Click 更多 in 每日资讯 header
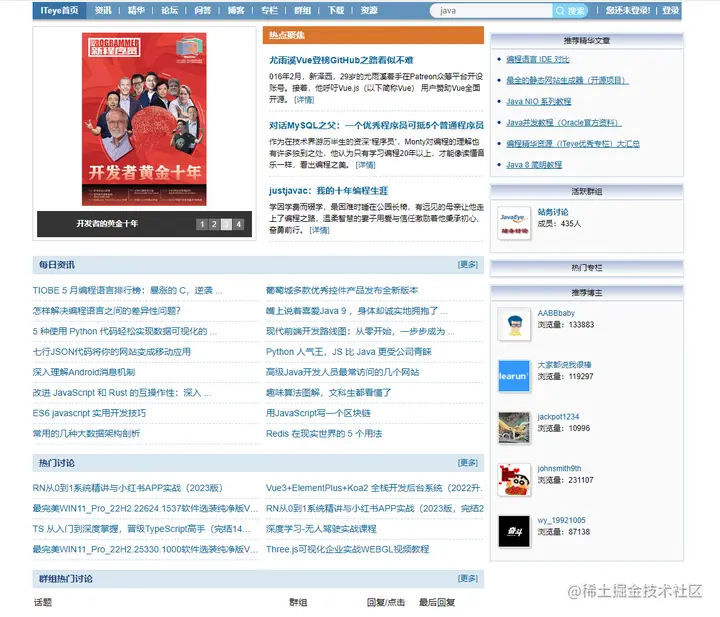This screenshot has height=617, width=720. (468, 264)
